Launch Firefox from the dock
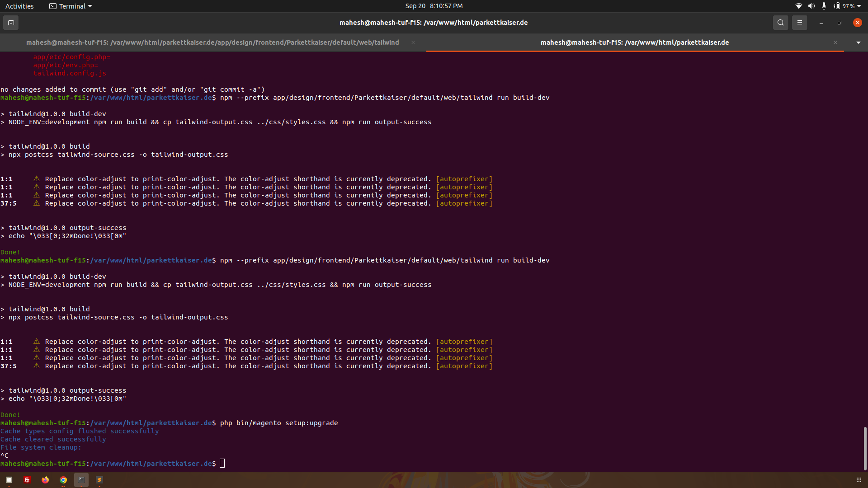Screen dimensions: 868x488 45,480
